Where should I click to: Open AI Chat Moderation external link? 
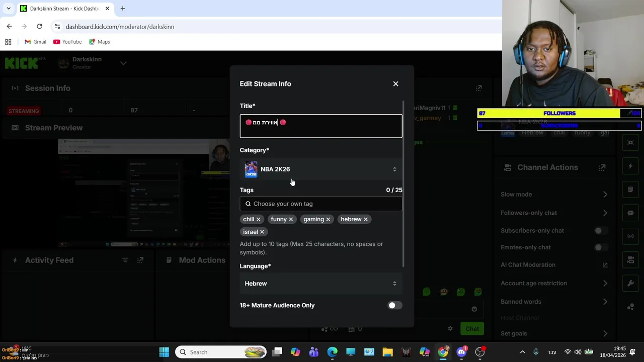pyautogui.click(x=605, y=265)
